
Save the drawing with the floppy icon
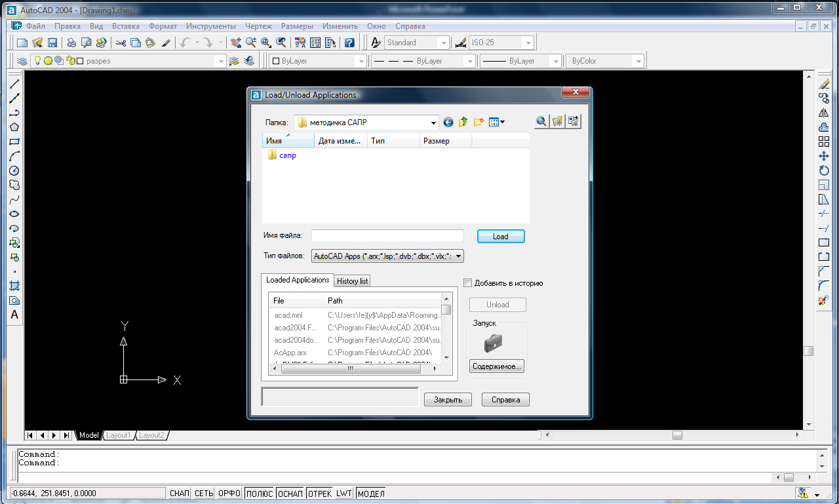click(x=52, y=43)
